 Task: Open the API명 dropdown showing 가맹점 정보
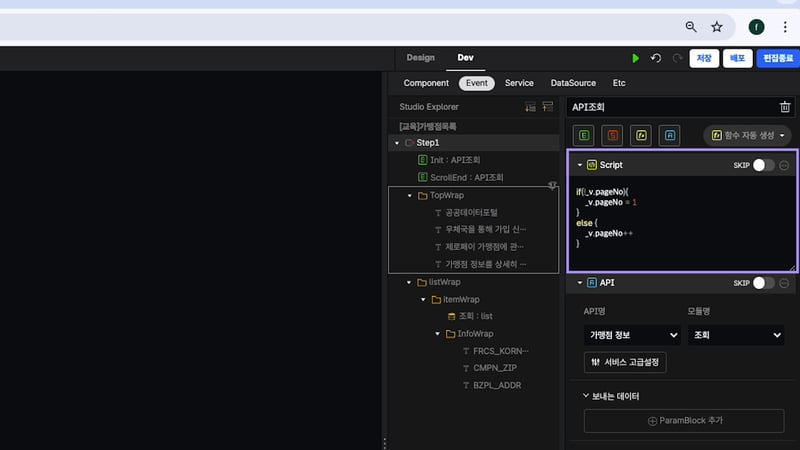632,335
